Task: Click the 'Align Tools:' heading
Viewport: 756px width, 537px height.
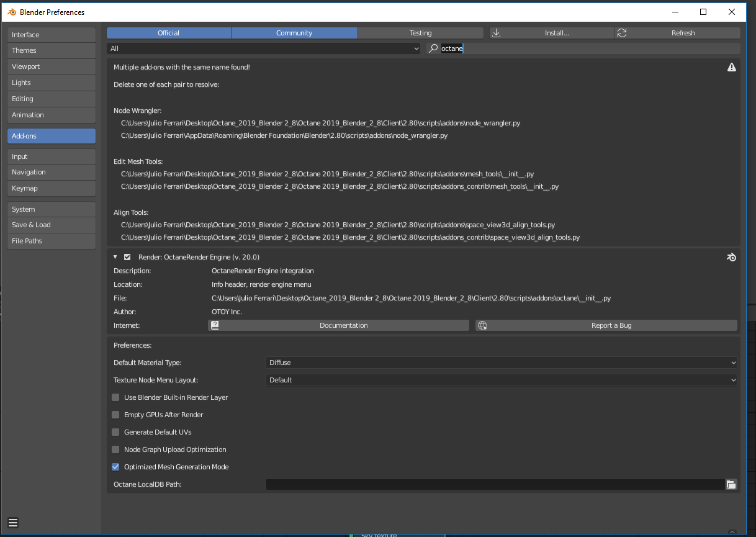Action: point(131,212)
